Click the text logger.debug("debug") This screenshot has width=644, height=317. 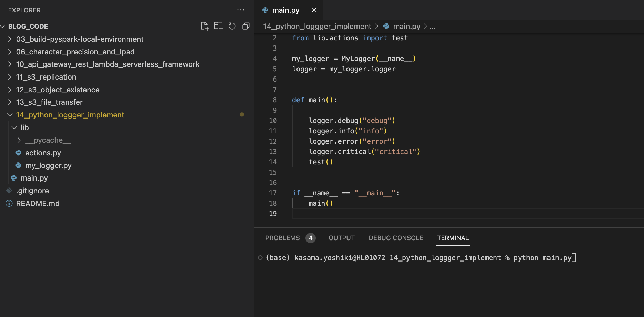pos(352,121)
